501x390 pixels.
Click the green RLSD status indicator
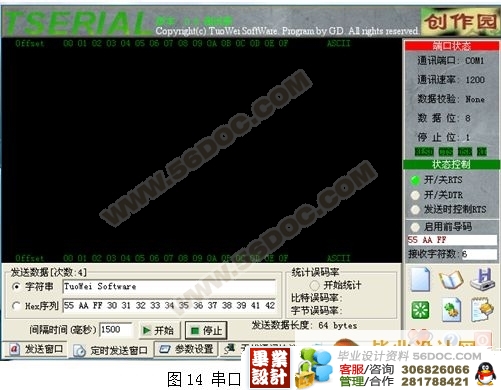(x=424, y=152)
